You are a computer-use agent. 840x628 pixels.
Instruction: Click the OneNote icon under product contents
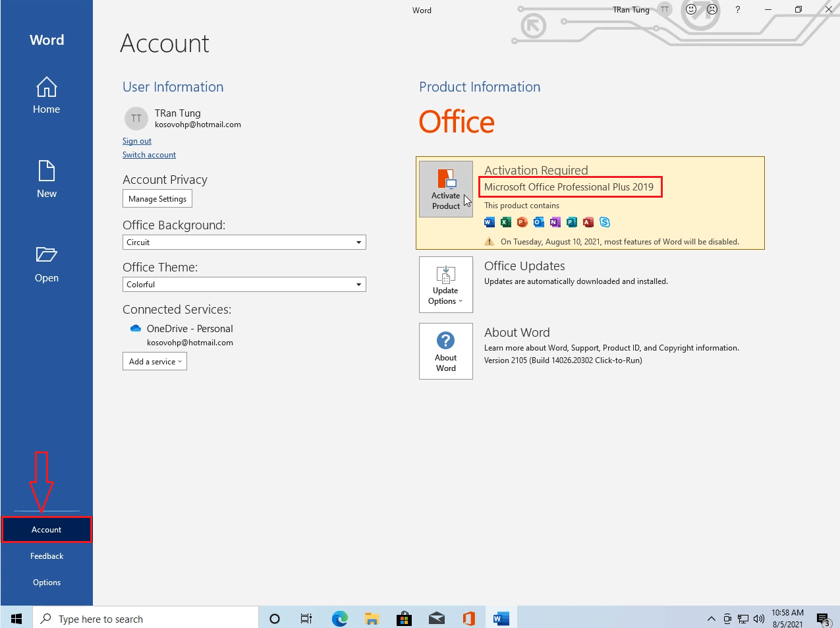[x=555, y=222]
